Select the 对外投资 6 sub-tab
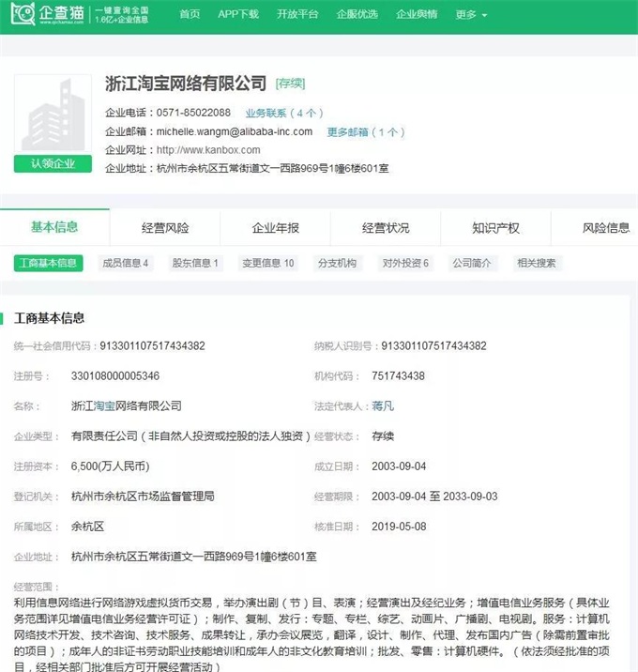Image resolution: width=638 pixels, height=672 pixels. click(x=405, y=263)
